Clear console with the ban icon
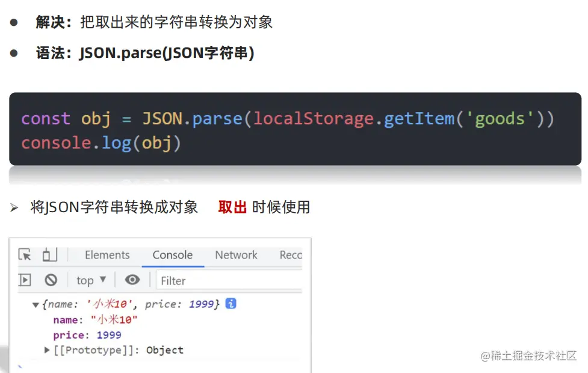Viewport: 588px width, 373px height. point(51,280)
